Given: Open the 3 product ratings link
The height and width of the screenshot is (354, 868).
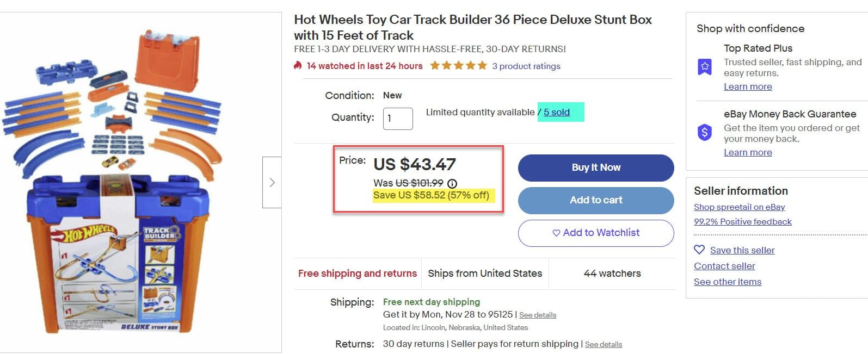Looking at the screenshot, I should coord(526,66).
